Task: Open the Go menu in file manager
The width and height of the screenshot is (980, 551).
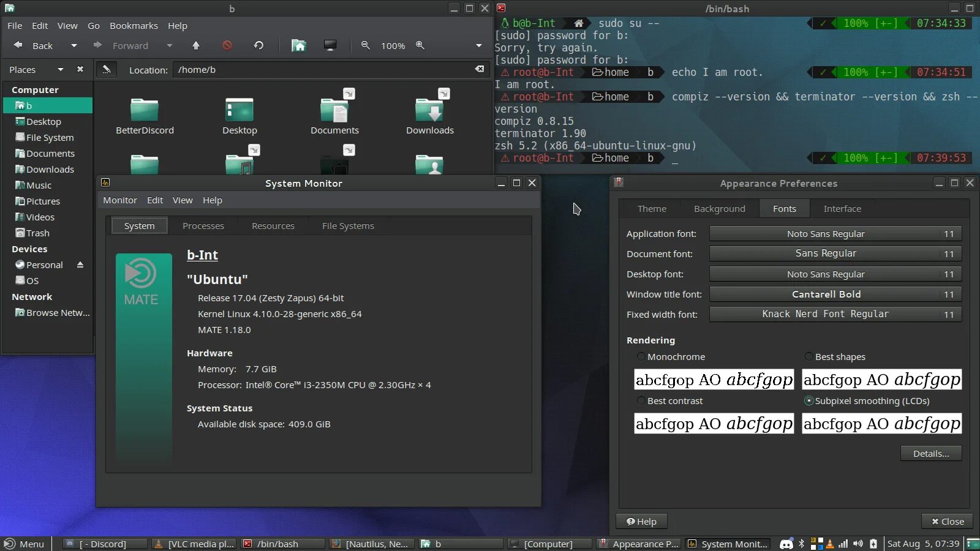Action: (x=94, y=25)
